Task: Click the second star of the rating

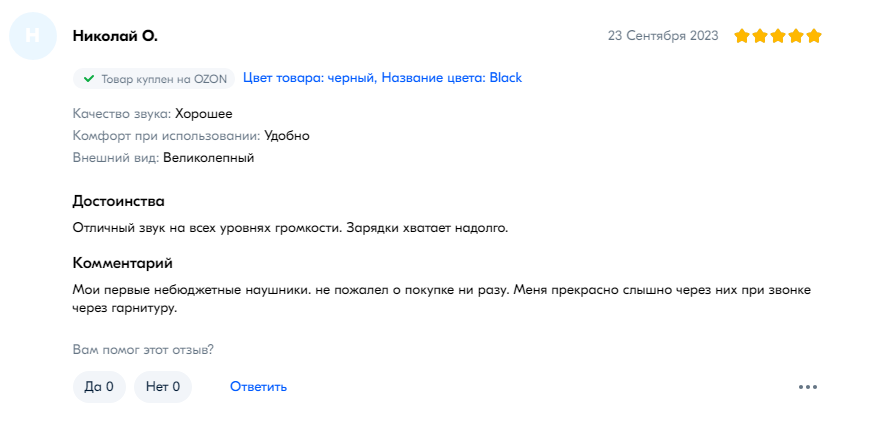Action: [760, 36]
